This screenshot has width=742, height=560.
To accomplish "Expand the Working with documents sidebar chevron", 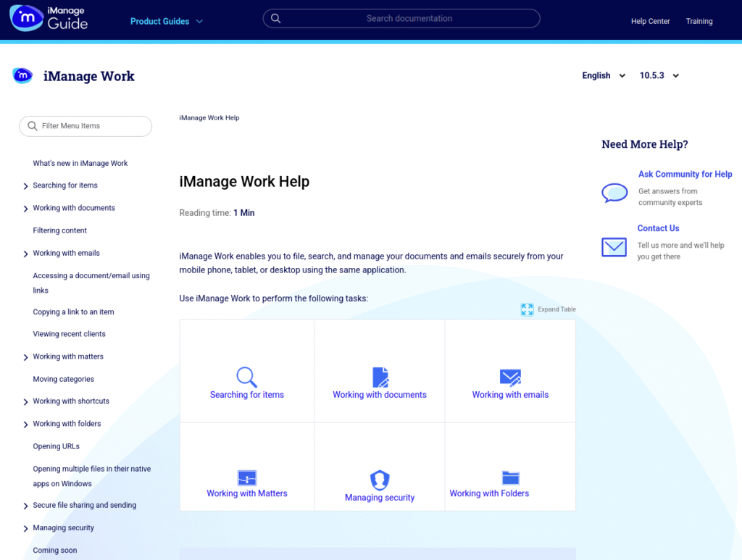I will (25, 209).
